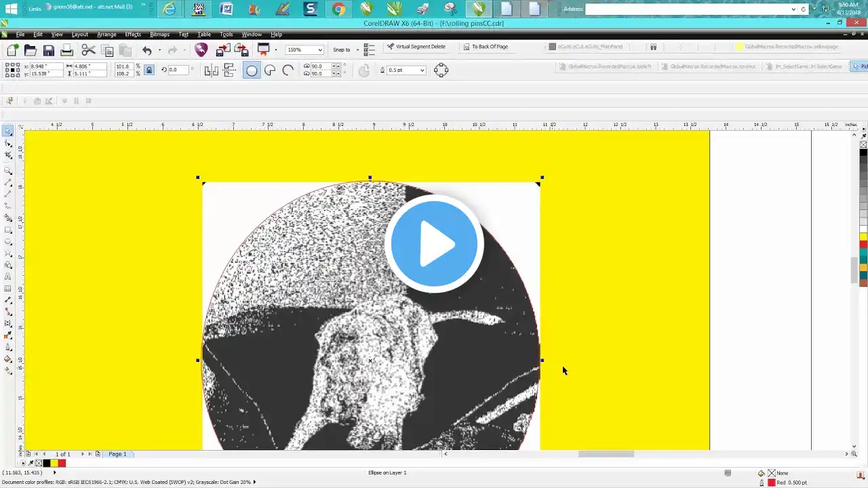This screenshot has width=868, height=488.
Task: Choose the object origin reference point grid
Action: pos(12,70)
